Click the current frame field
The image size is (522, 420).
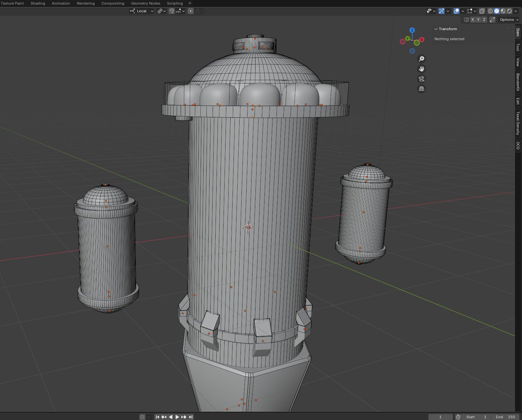[x=440, y=417]
